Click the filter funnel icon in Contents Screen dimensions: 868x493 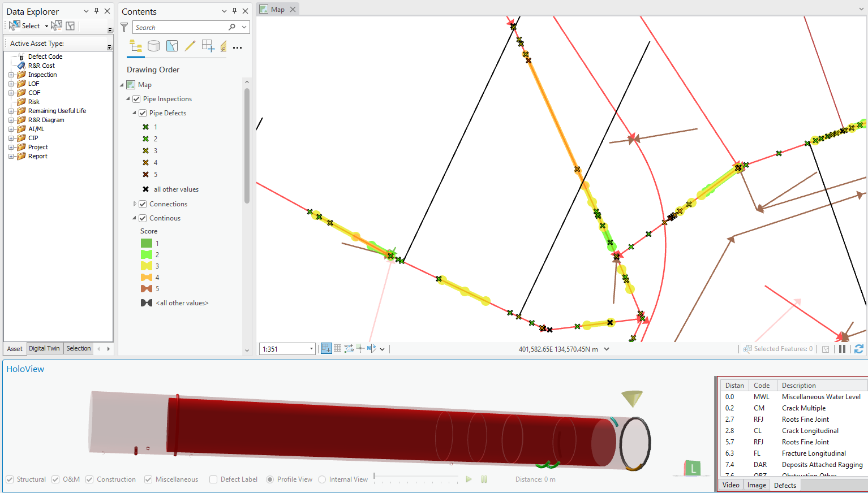[x=124, y=27]
